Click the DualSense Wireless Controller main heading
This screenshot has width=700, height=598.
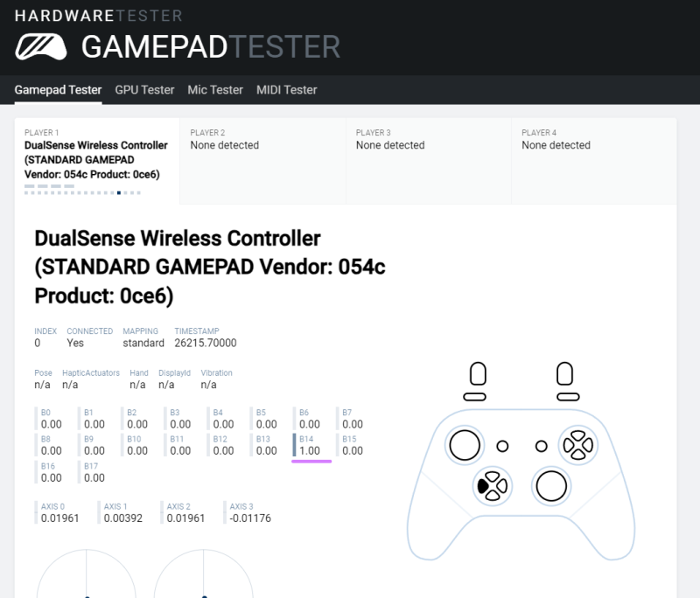pyautogui.click(x=210, y=268)
